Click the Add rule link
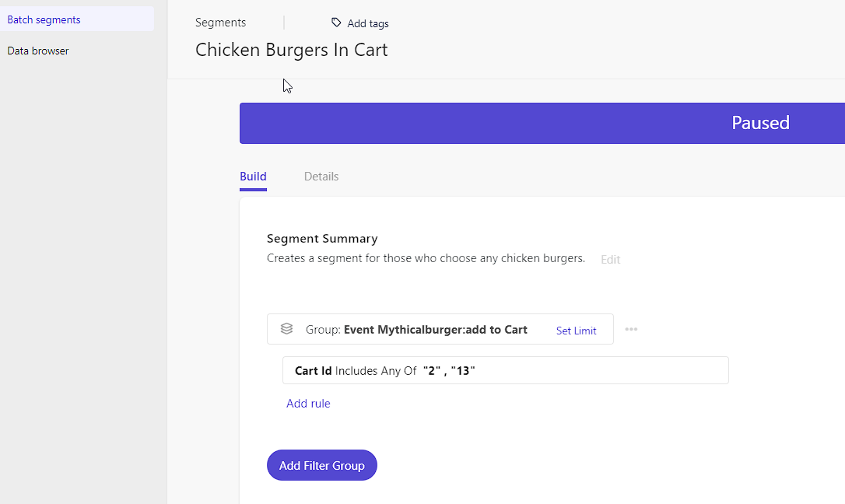The image size is (845, 504). click(308, 403)
